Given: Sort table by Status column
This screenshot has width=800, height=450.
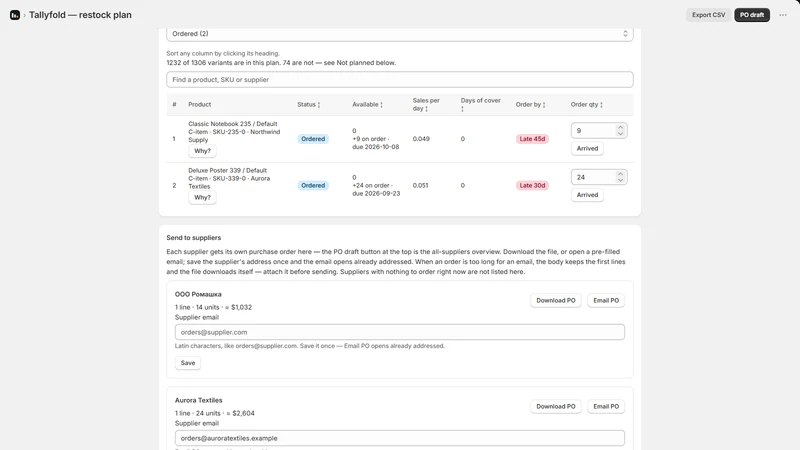Looking at the screenshot, I should tap(309, 105).
